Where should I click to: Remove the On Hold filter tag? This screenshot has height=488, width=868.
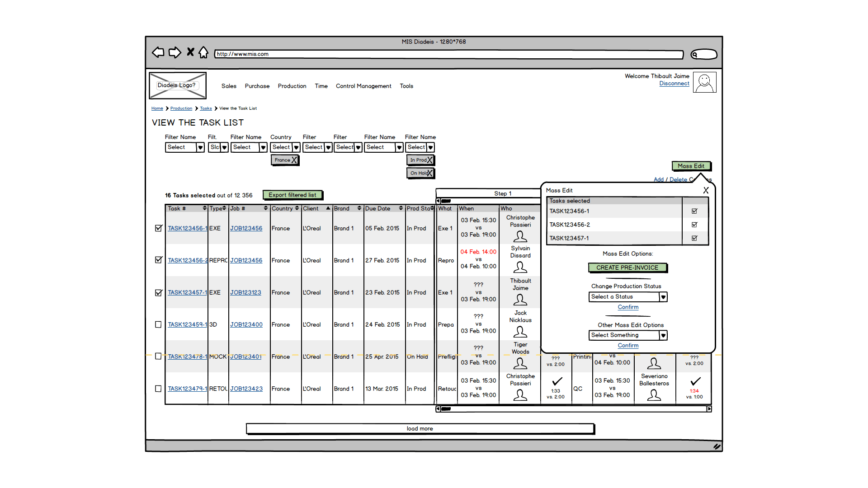(430, 173)
